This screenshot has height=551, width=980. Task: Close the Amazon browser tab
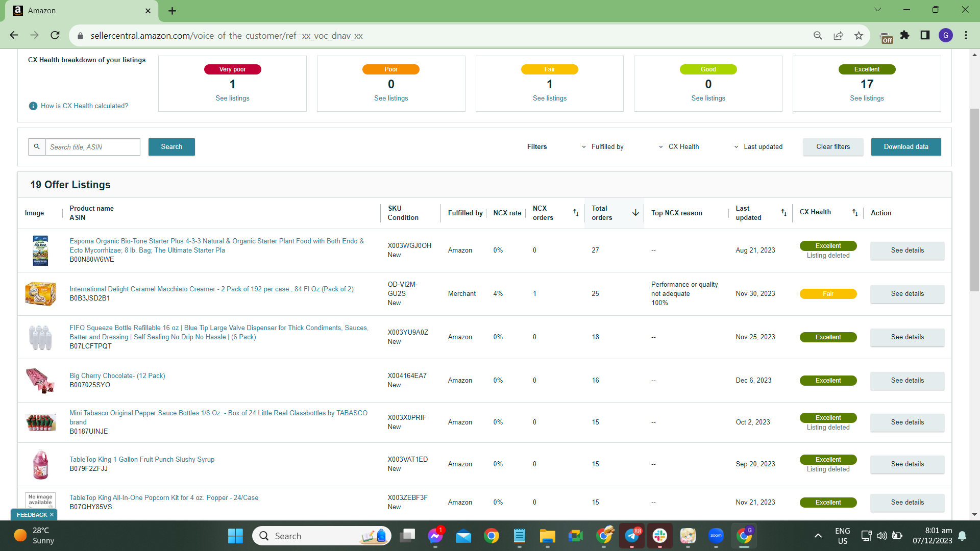click(148, 11)
